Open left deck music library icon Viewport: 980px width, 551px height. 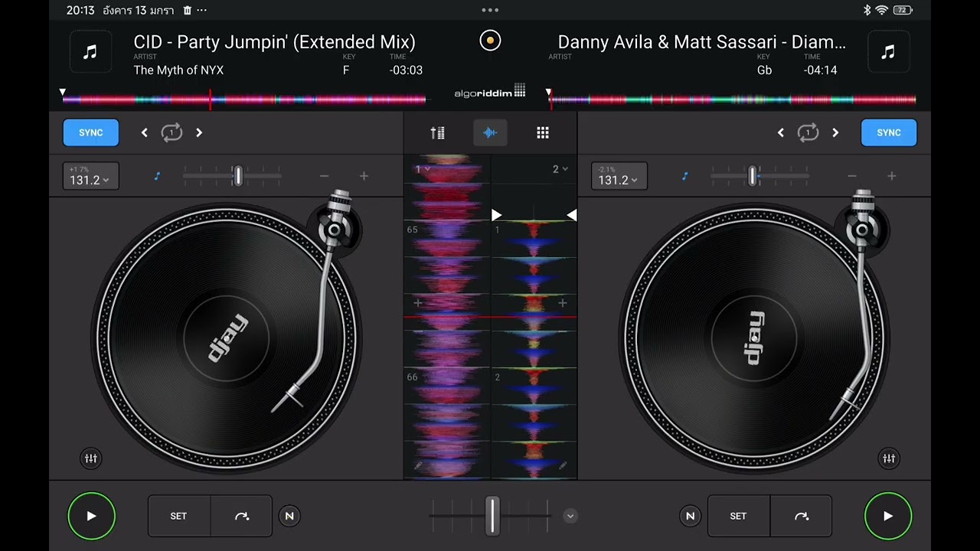click(x=90, y=52)
